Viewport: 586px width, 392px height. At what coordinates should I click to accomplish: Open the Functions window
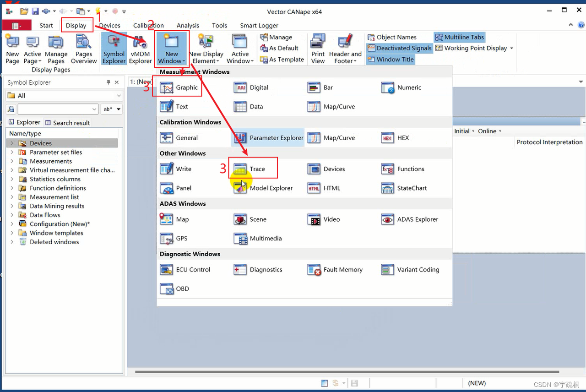pos(403,169)
